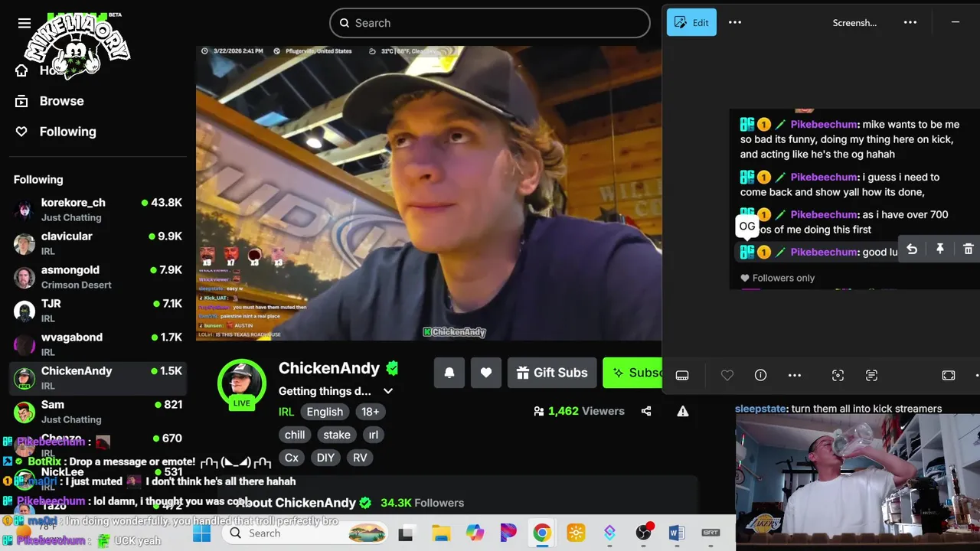
Task: Click the Kick search field
Action: coord(490,23)
